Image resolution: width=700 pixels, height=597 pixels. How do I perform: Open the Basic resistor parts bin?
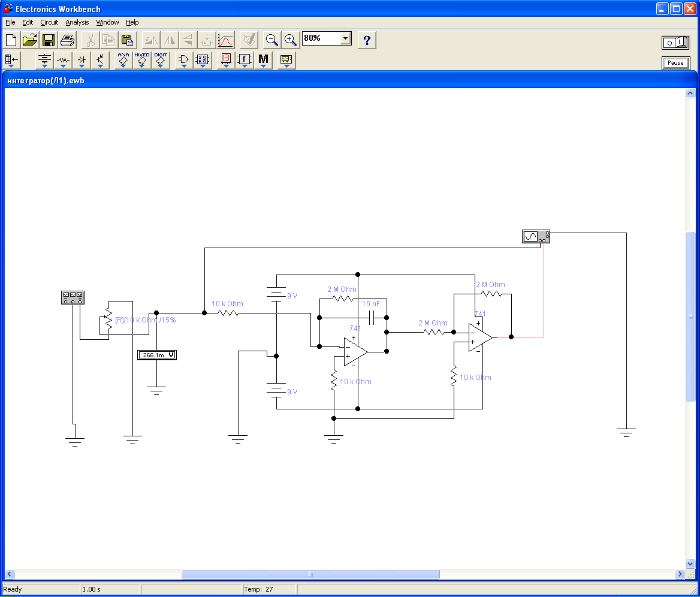[x=64, y=60]
